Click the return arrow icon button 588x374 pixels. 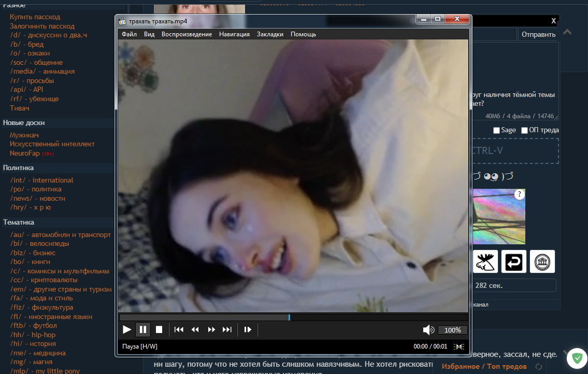tap(514, 261)
